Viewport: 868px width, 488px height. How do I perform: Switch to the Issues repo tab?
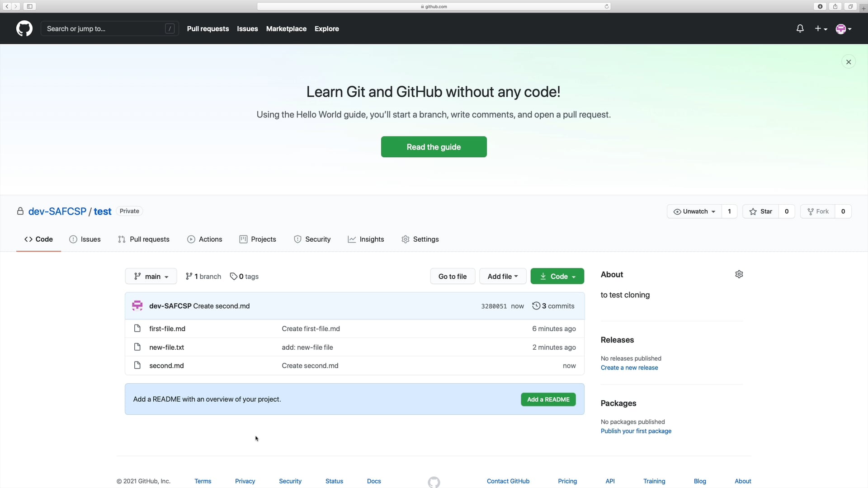(x=85, y=239)
